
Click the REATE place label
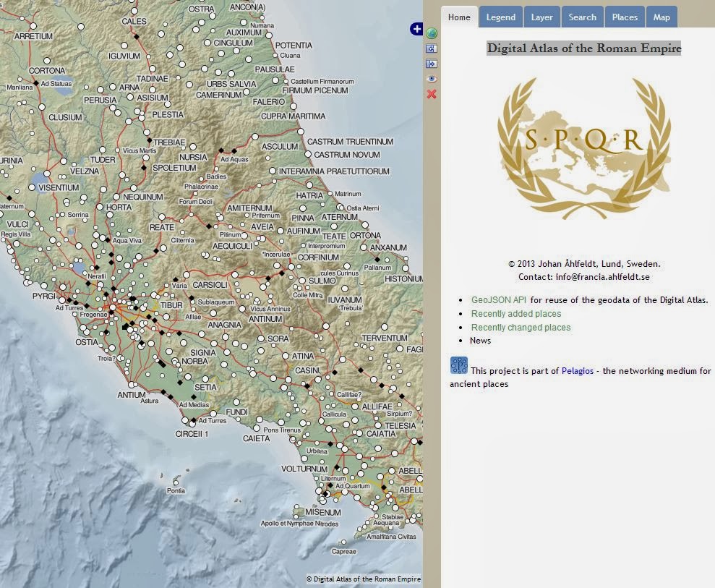click(x=162, y=227)
